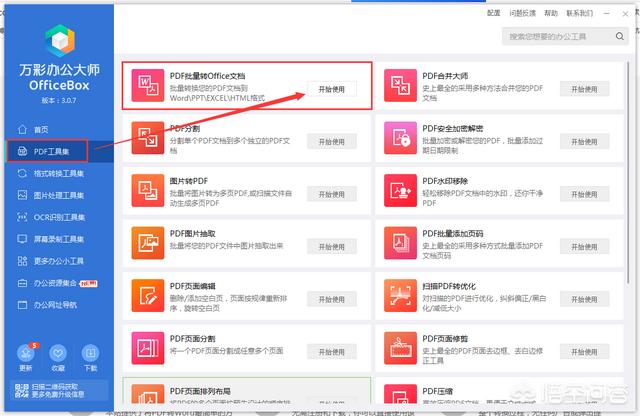Click the PDF合并大师 title text
Viewport: 640px width, 416px height.
coord(445,76)
